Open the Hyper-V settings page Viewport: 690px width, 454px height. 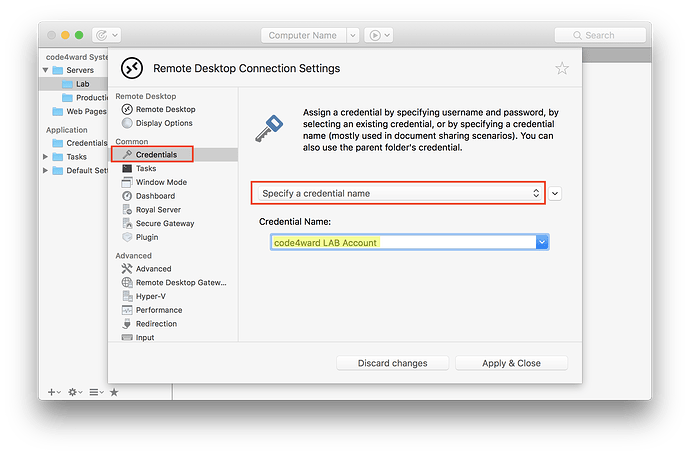point(152,296)
